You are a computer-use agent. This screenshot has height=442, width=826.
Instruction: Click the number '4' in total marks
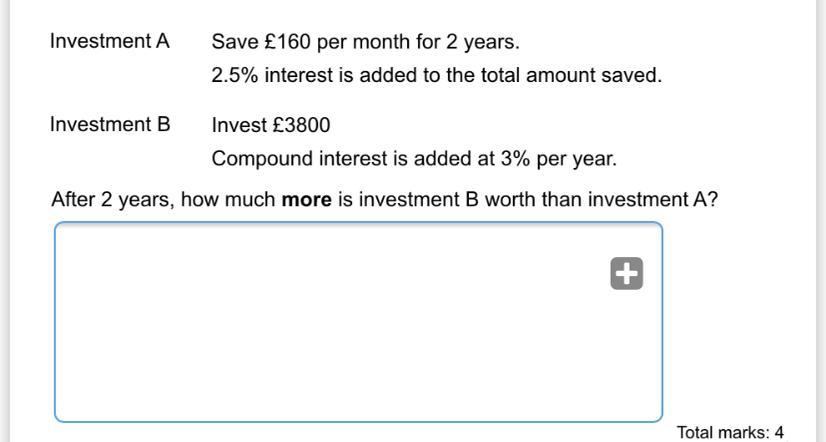(779, 433)
